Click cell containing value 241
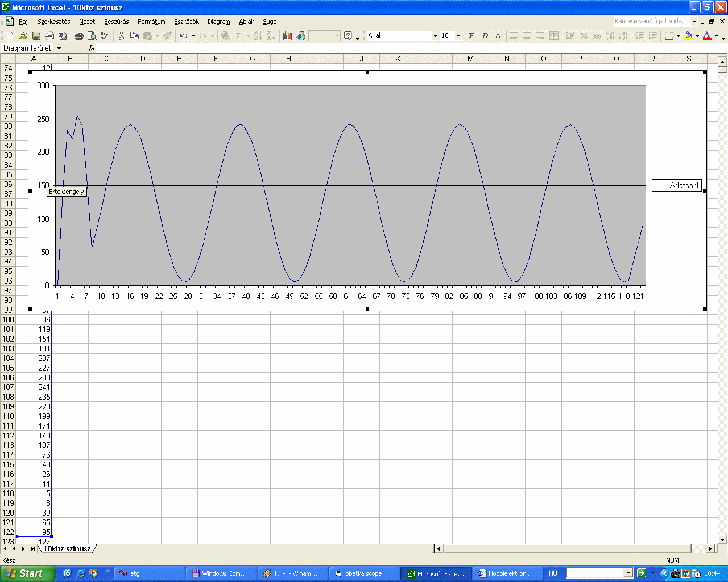The height and width of the screenshot is (582, 728). [x=34, y=387]
